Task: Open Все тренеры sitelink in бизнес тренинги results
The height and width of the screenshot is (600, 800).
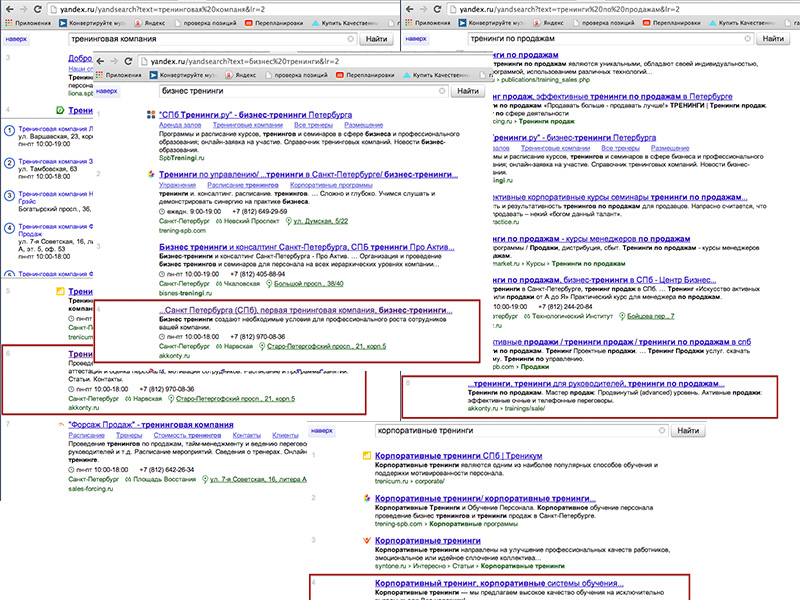Action: (313, 125)
